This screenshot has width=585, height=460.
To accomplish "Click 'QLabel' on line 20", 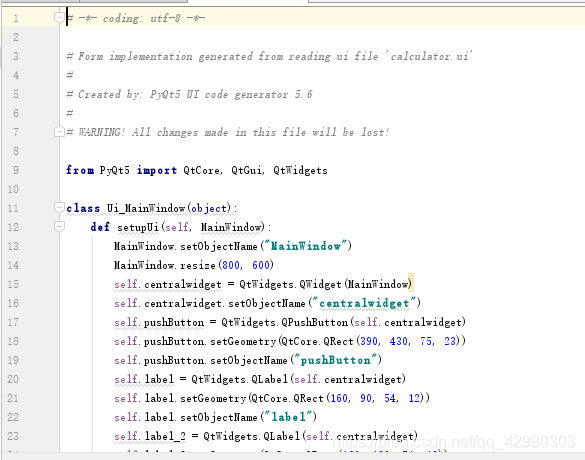I will point(269,379).
